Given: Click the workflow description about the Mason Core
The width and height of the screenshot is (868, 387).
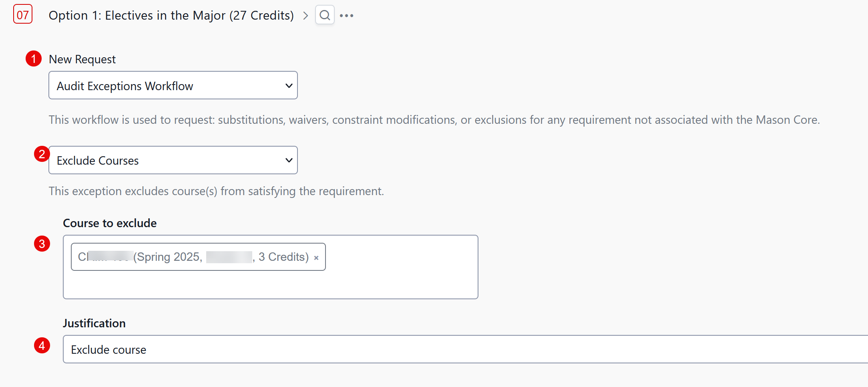Looking at the screenshot, I should point(434,120).
